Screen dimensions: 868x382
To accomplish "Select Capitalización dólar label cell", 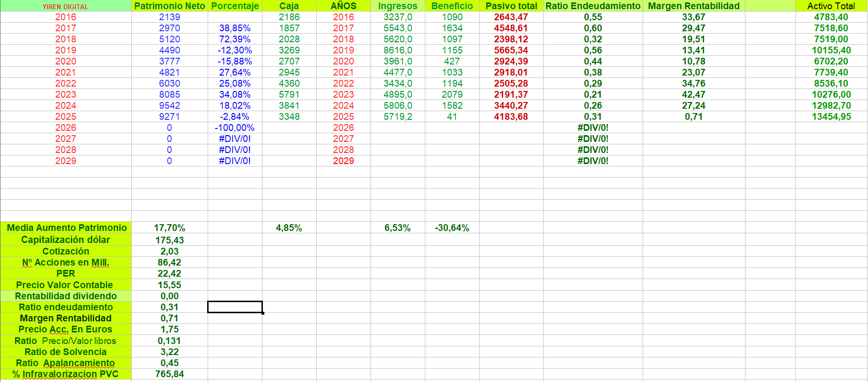I will [66, 240].
